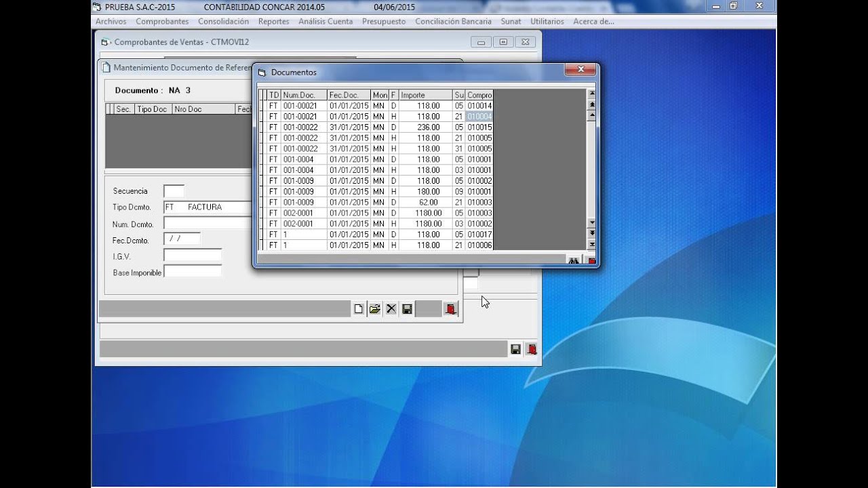Click the Base Imponible input field
Image resolution: width=868 pixels, height=488 pixels.
pyautogui.click(x=193, y=272)
